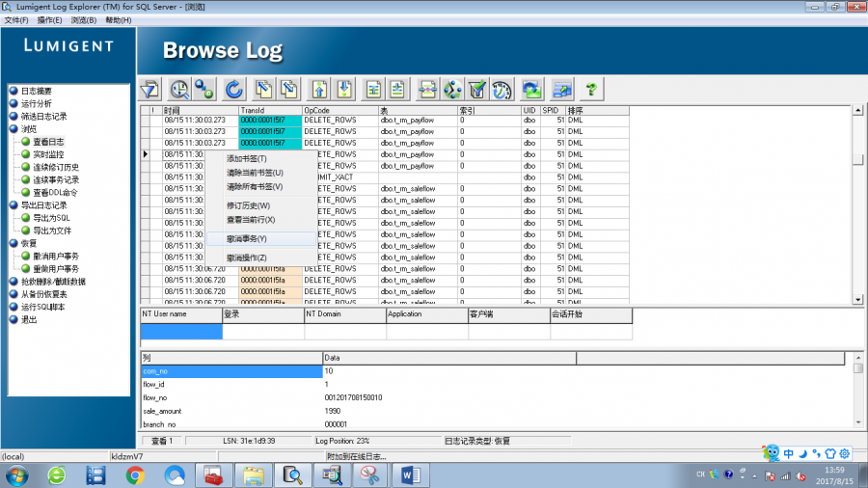Click the blue-green undo export icon
Image resolution: width=868 pixels, height=488 pixels.
tap(531, 89)
